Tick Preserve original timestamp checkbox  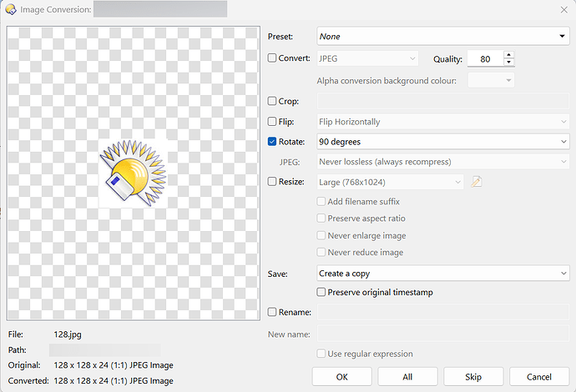(321, 292)
